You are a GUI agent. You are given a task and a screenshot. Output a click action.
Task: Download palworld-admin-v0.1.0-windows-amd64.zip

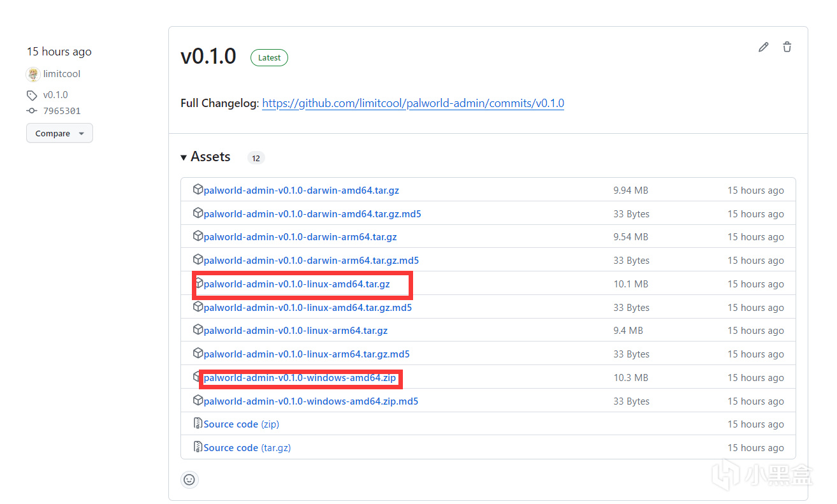tap(300, 378)
